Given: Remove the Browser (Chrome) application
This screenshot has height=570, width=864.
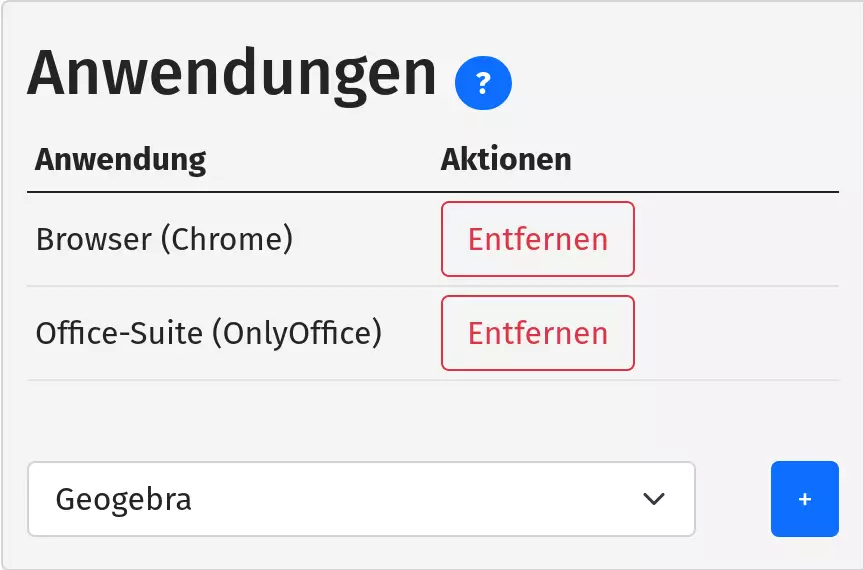Looking at the screenshot, I should (x=537, y=239).
